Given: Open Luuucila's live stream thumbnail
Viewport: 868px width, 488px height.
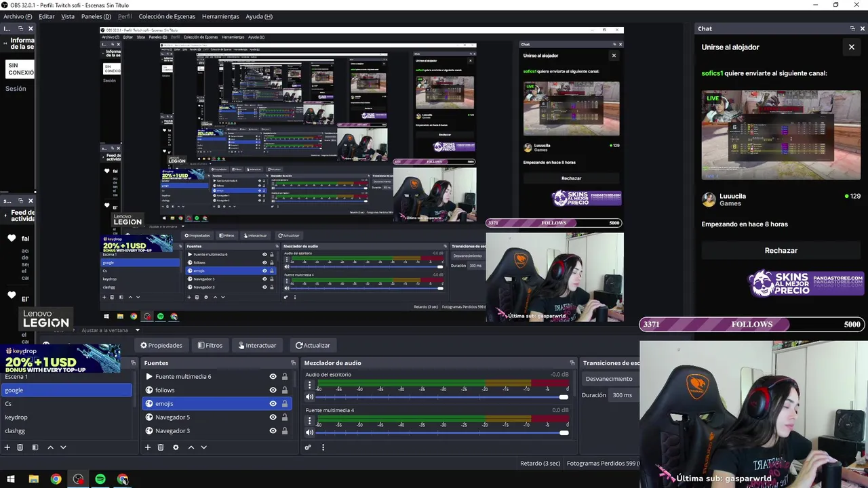Looking at the screenshot, I should click(781, 135).
